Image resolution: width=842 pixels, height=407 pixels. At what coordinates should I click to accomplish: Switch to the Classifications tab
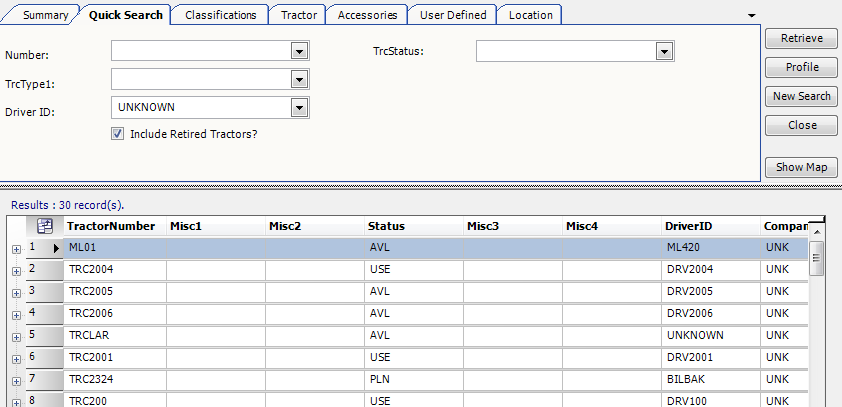tap(220, 15)
